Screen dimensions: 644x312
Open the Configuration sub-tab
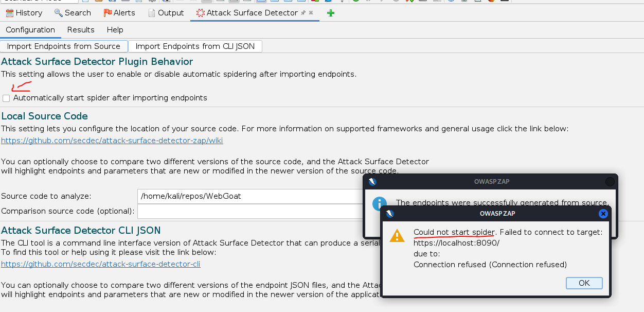(30, 30)
